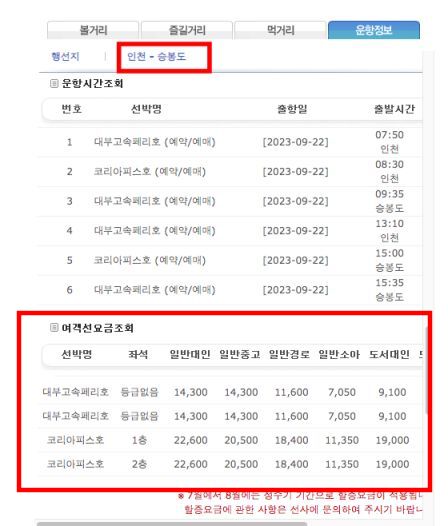This screenshot has height=526, width=448.
Task: Click the 행선지 label
Action: click(65, 56)
